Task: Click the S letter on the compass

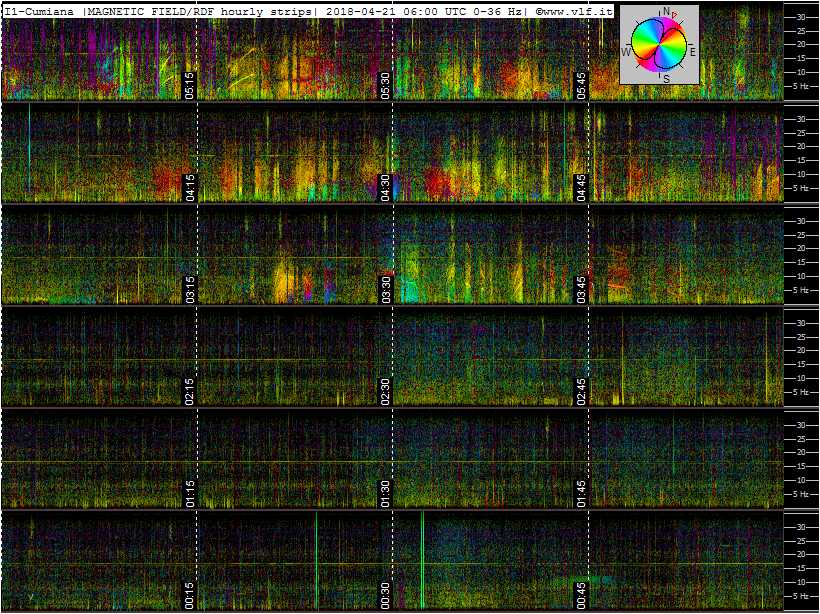Action: click(666, 78)
